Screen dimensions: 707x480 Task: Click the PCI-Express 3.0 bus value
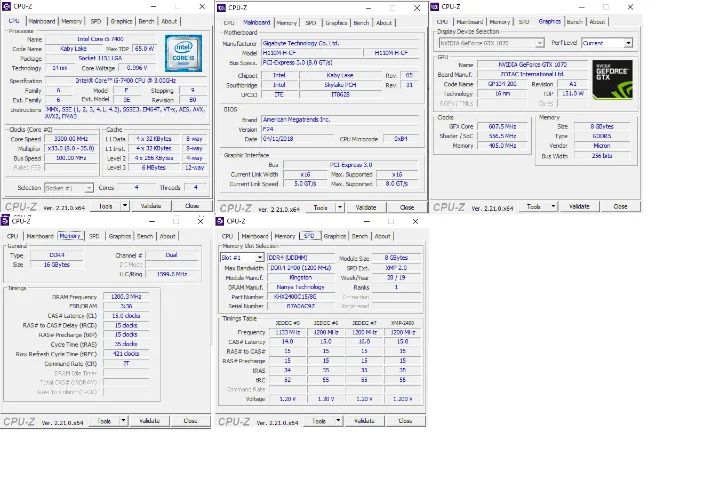click(351, 165)
